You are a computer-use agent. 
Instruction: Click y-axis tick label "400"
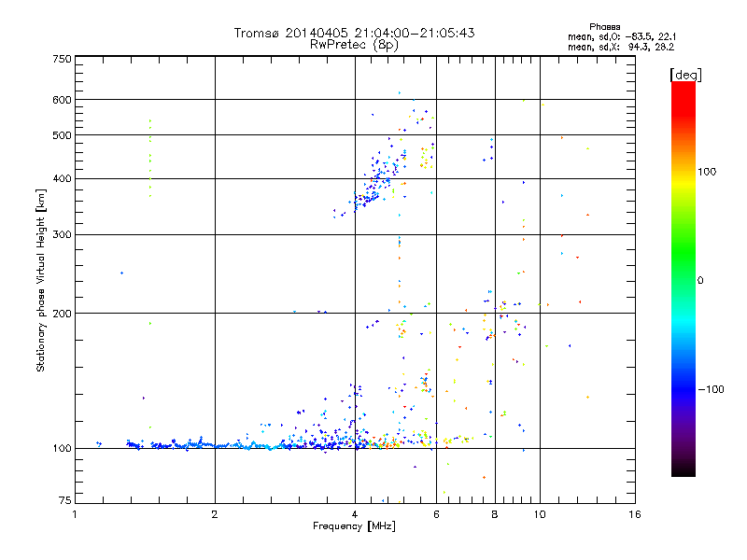(62, 179)
